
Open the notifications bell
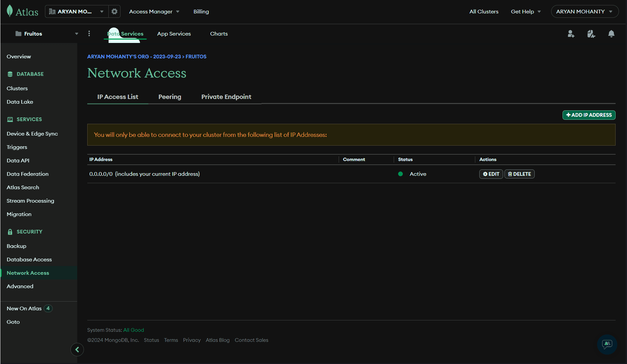pos(611,34)
